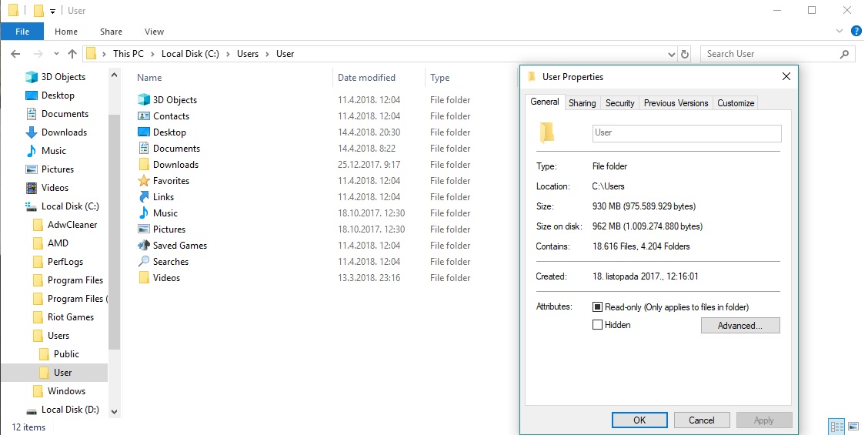Open the 3D Objects folder icon in file list
Image resolution: width=868 pixels, height=442 pixels.
144,100
